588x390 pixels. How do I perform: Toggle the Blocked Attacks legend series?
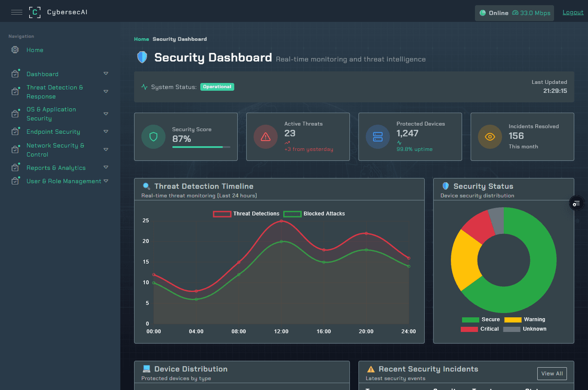[314, 214]
